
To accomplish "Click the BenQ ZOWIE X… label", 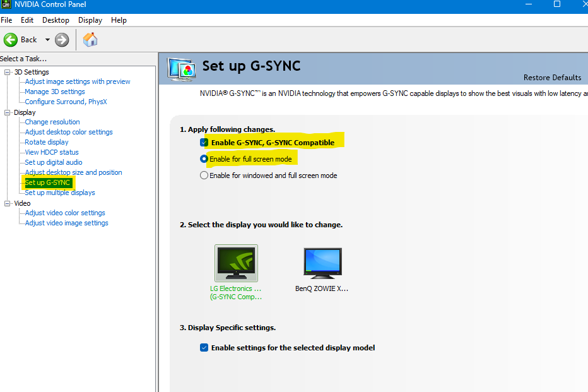I will point(322,288).
